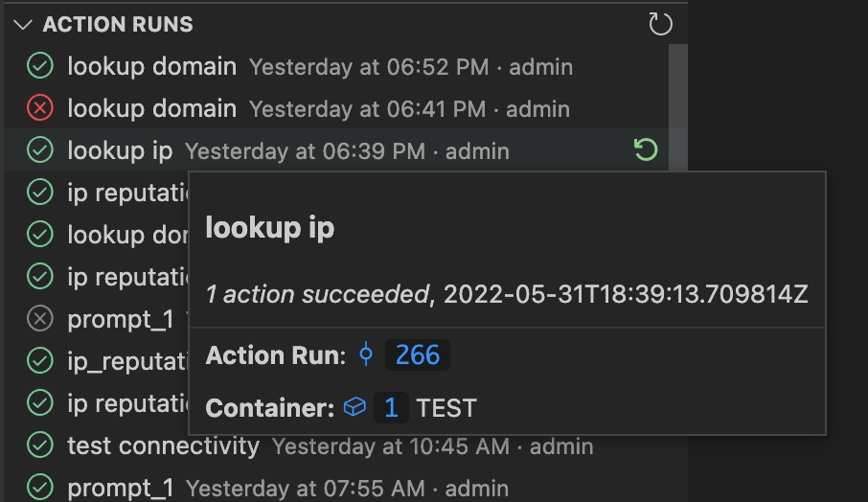The width and height of the screenshot is (868, 502).
Task: Click the gray cancelled icon beside prompt_1
Action: pyautogui.click(x=40, y=319)
